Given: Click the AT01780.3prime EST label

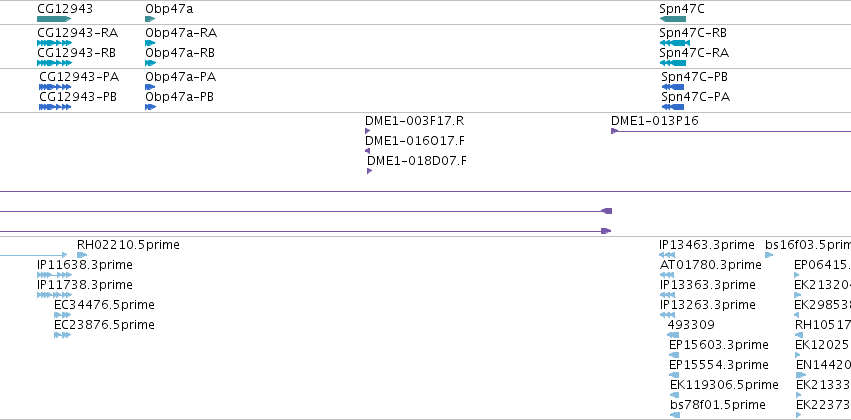Looking at the screenshot, I should coord(710,265).
